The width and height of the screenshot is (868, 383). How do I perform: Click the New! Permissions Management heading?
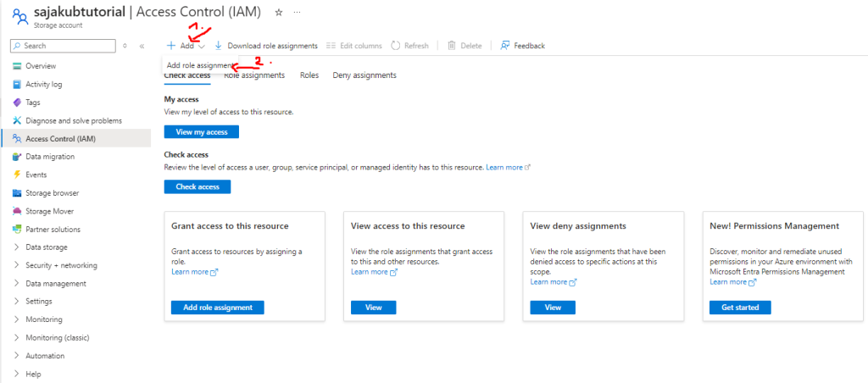click(x=775, y=226)
